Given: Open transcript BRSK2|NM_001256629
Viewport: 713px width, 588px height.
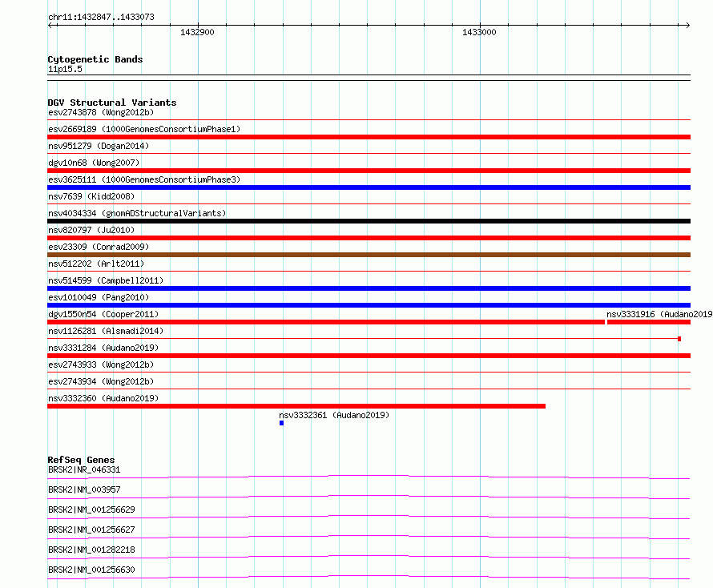Looking at the screenshot, I should coord(91,509).
